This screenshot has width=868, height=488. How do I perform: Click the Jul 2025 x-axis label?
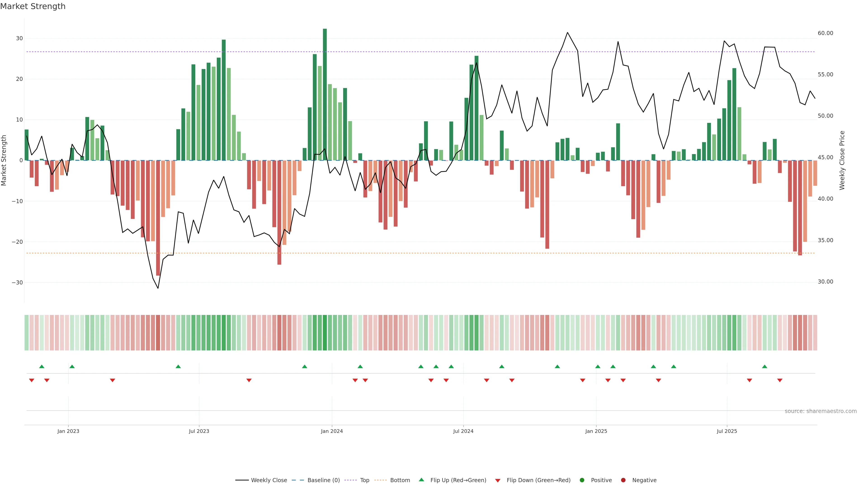pos(727,431)
